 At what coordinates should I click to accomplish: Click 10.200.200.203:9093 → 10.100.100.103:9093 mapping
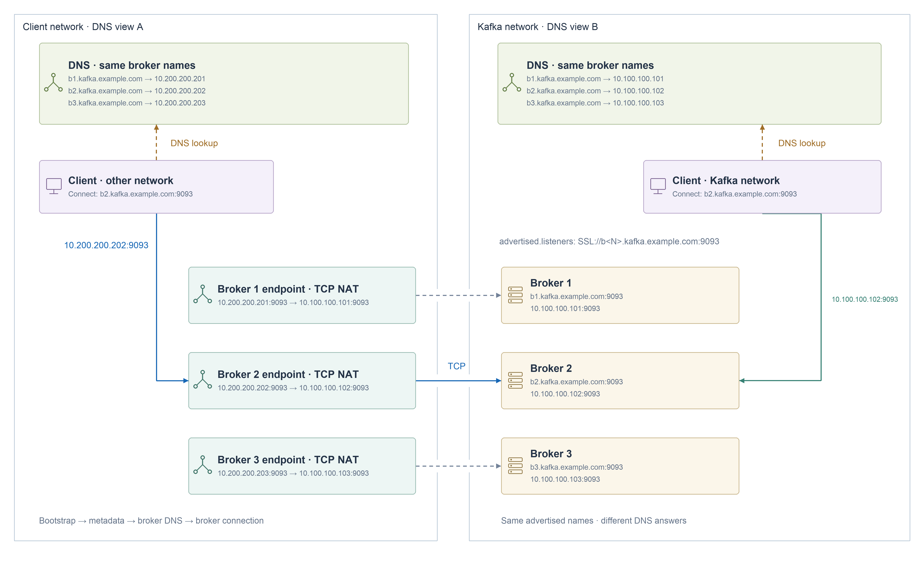(293, 473)
